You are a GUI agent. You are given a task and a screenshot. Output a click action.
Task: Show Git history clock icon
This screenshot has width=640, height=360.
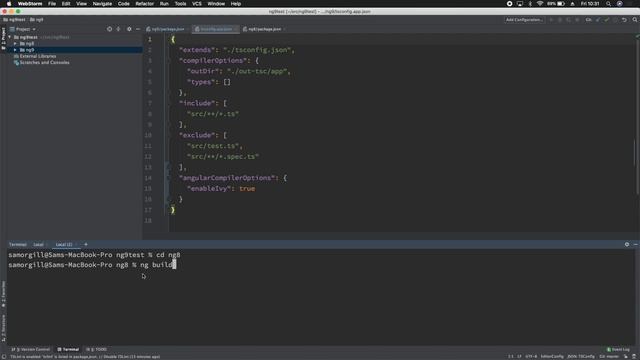coord(616,20)
